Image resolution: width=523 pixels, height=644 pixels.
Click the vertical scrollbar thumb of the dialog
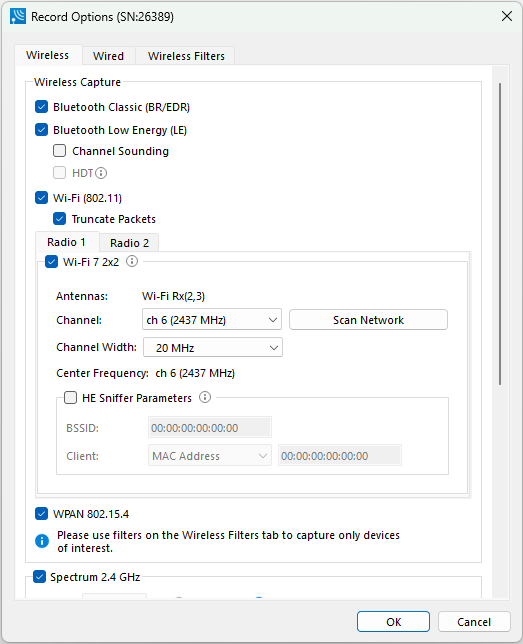point(500,234)
